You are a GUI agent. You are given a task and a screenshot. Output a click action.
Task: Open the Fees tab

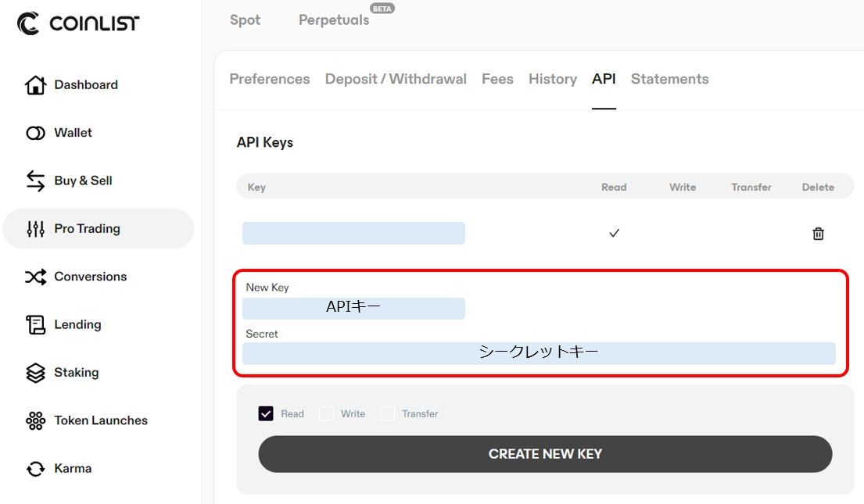tap(497, 79)
